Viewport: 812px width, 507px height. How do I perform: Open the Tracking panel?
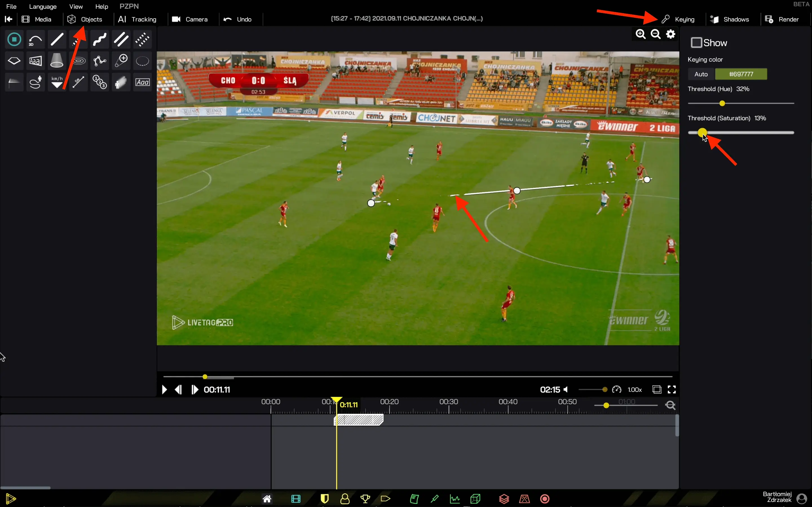point(137,19)
